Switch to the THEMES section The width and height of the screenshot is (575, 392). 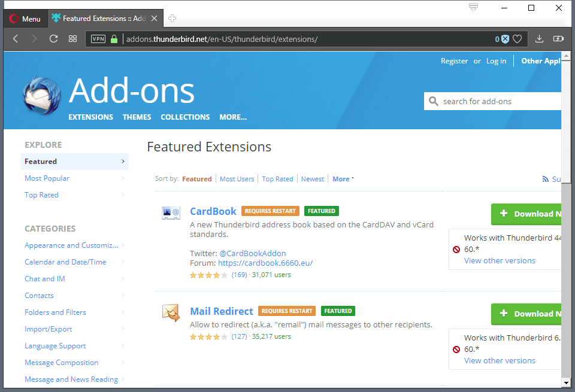coord(137,117)
